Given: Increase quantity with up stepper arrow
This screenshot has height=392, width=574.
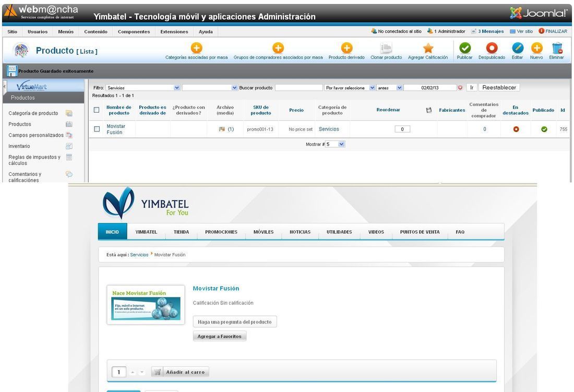Looking at the screenshot, I should pos(133,373).
